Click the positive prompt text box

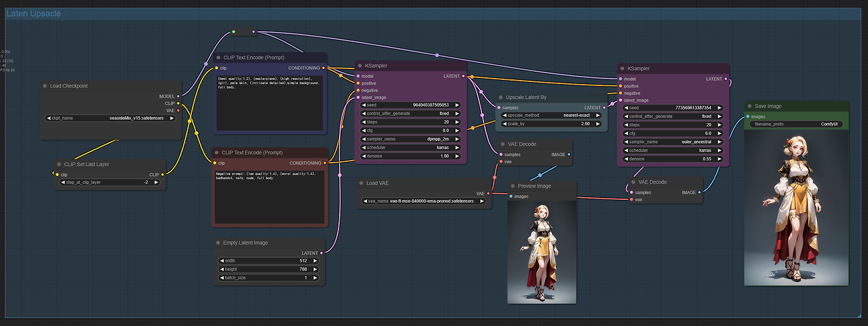pyautogui.click(x=270, y=102)
